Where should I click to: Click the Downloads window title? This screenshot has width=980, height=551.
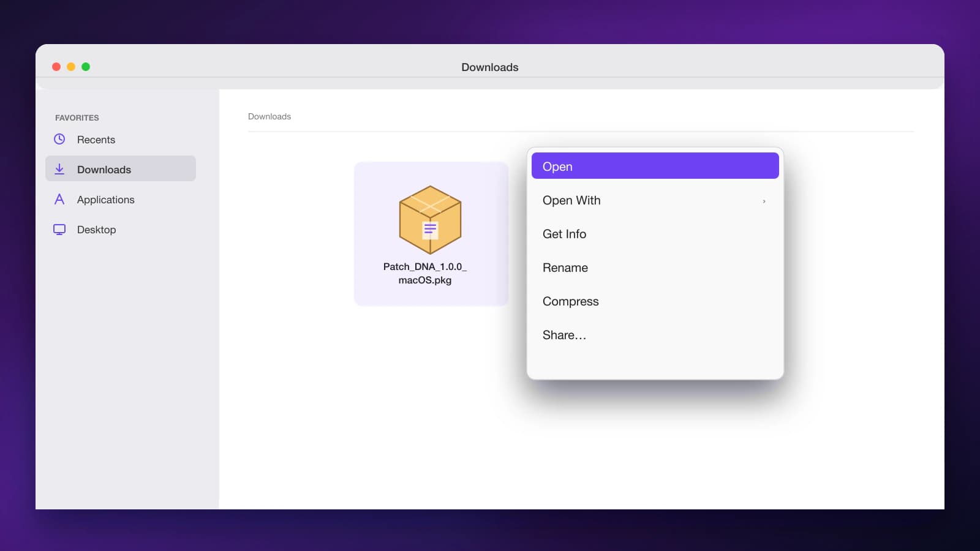(x=490, y=67)
